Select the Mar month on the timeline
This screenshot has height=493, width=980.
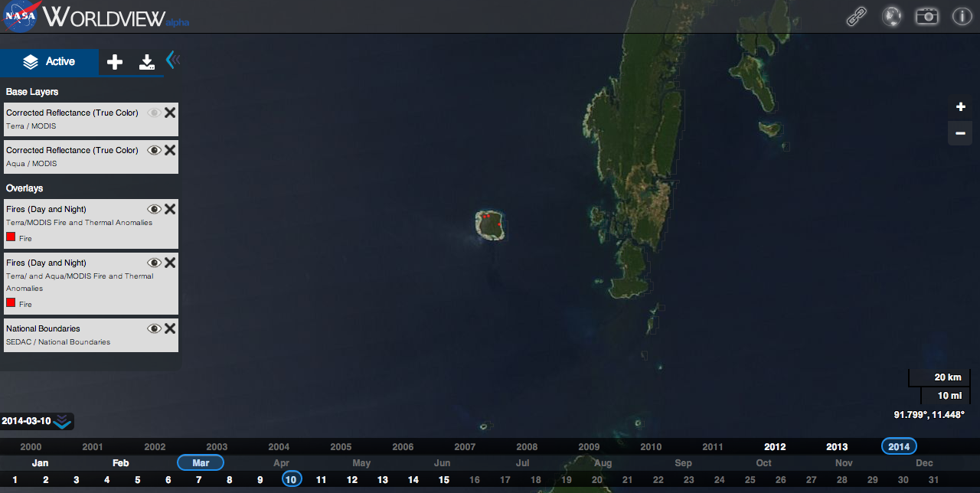tap(200, 462)
